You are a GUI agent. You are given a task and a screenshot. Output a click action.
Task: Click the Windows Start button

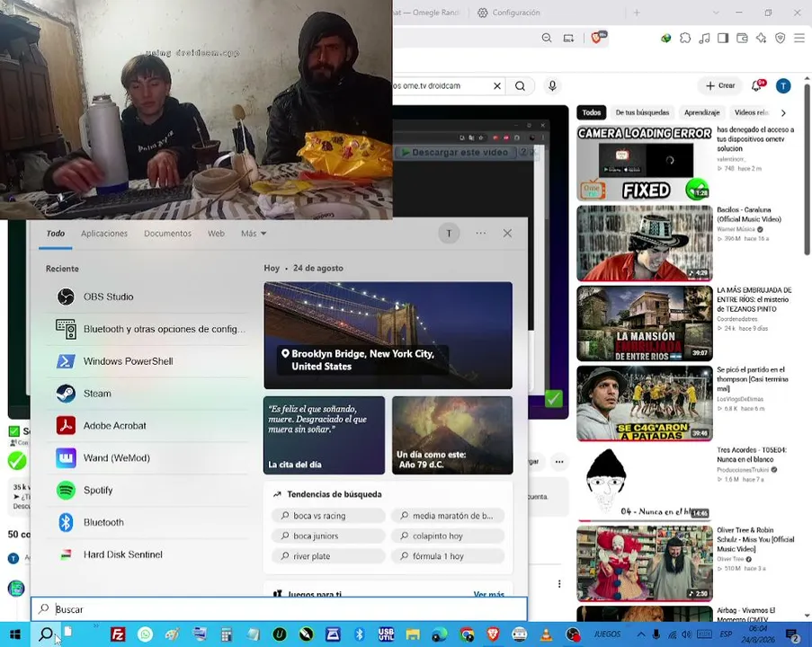coord(15,634)
